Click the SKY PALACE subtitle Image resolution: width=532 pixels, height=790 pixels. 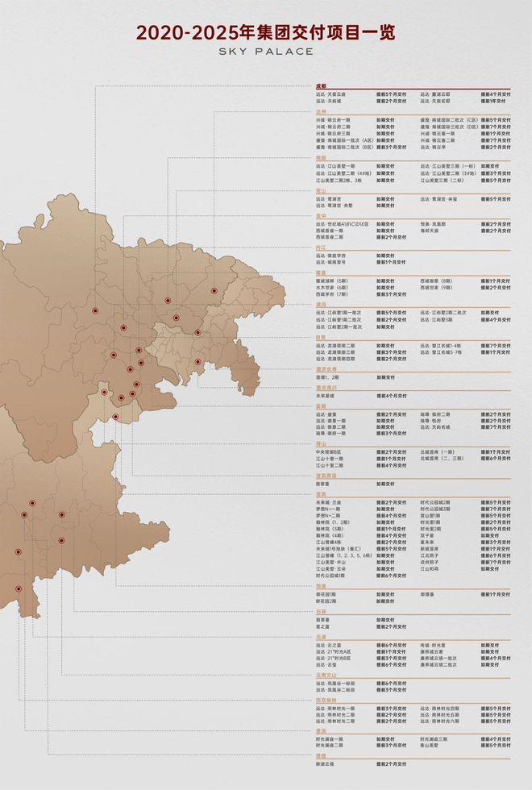point(265,51)
